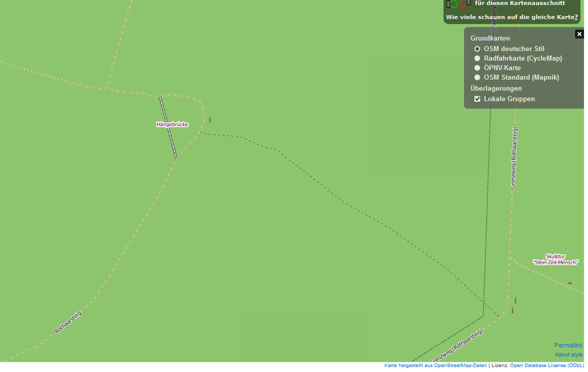Close the layer switcher panel
588x372 pixels.
coord(579,34)
